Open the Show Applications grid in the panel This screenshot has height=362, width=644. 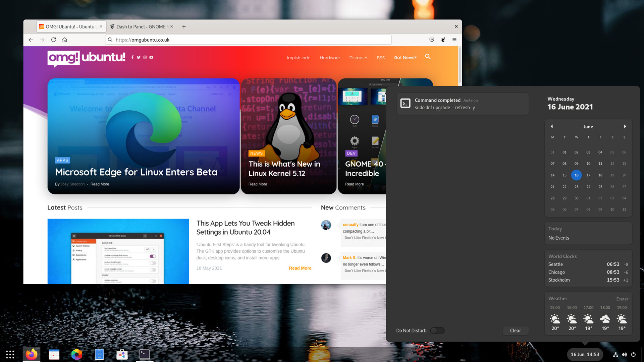coord(10,354)
